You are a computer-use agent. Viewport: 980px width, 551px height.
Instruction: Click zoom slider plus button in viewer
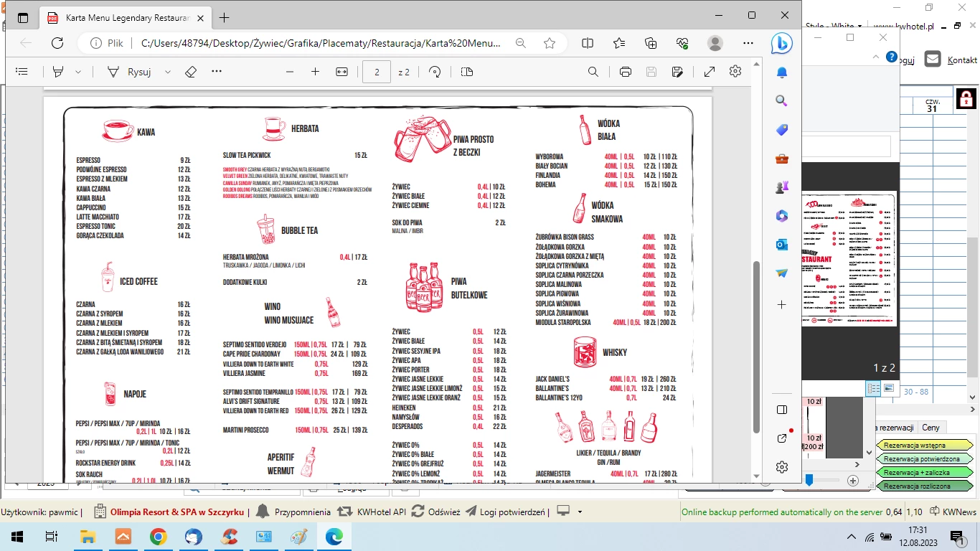pos(852,481)
